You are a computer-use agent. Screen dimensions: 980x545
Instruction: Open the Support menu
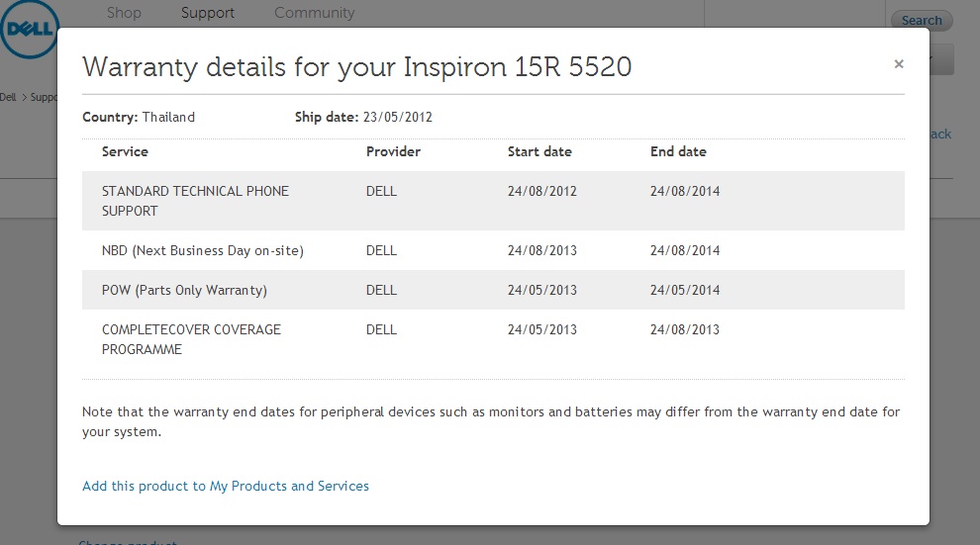click(208, 13)
